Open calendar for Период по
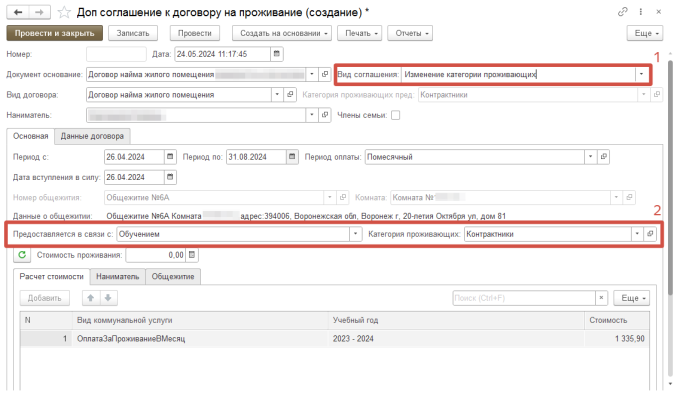This screenshot has height=397, width=674. 292,157
